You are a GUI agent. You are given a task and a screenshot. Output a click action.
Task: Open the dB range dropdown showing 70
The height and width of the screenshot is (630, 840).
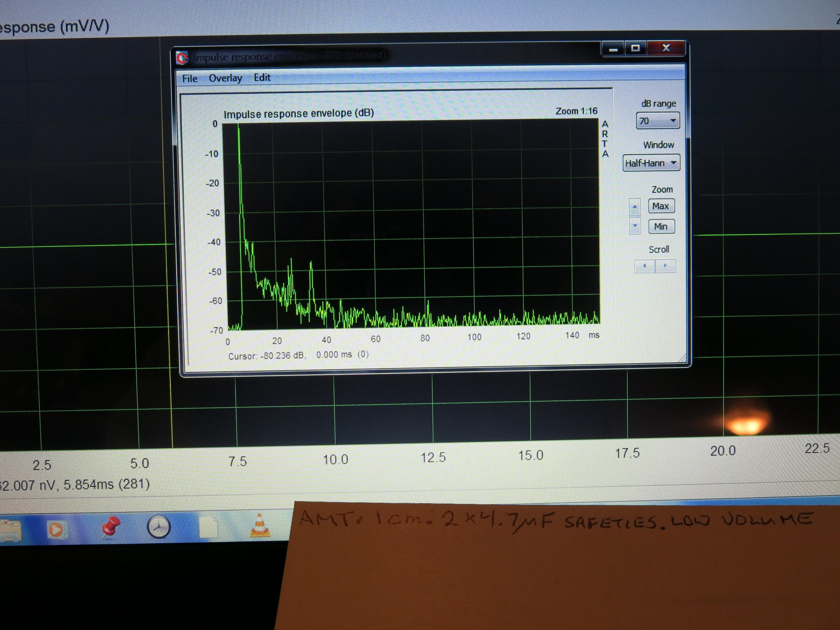(x=658, y=121)
